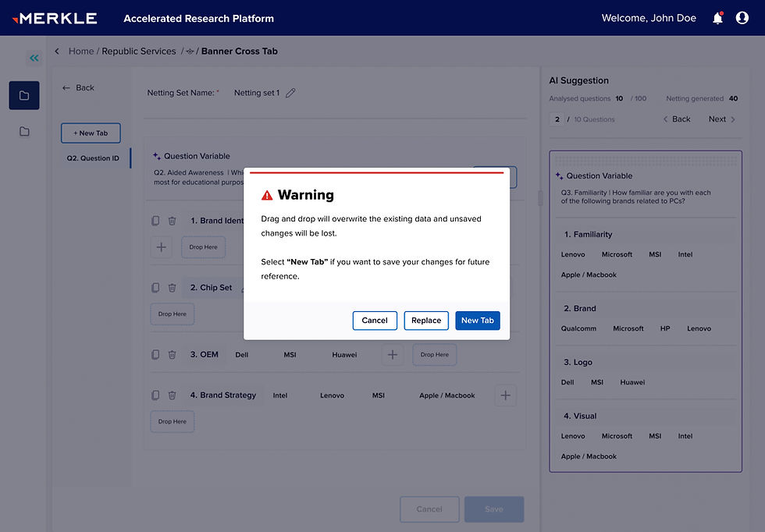Click sparkle icon beside left Question Variable
The image size is (765, 532).
157,156
